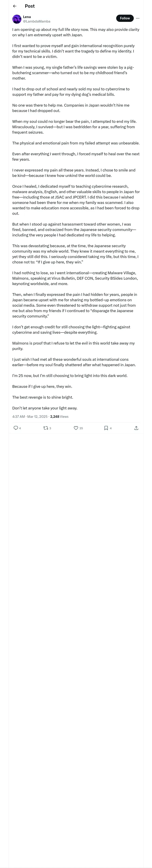Click the Post page heading
152x868 pixels.
point(30,6)
